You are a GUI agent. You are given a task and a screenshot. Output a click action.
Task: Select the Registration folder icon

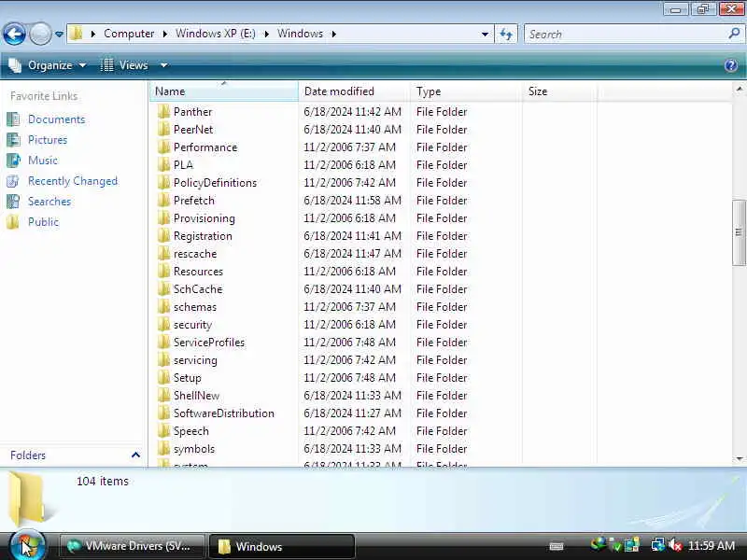click(164, 236)
